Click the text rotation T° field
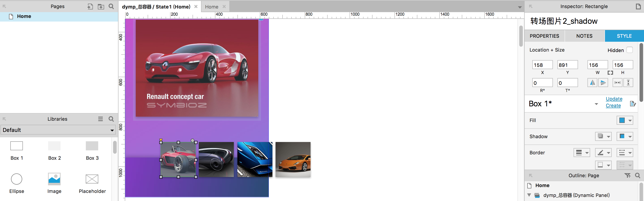 point(567,83)
